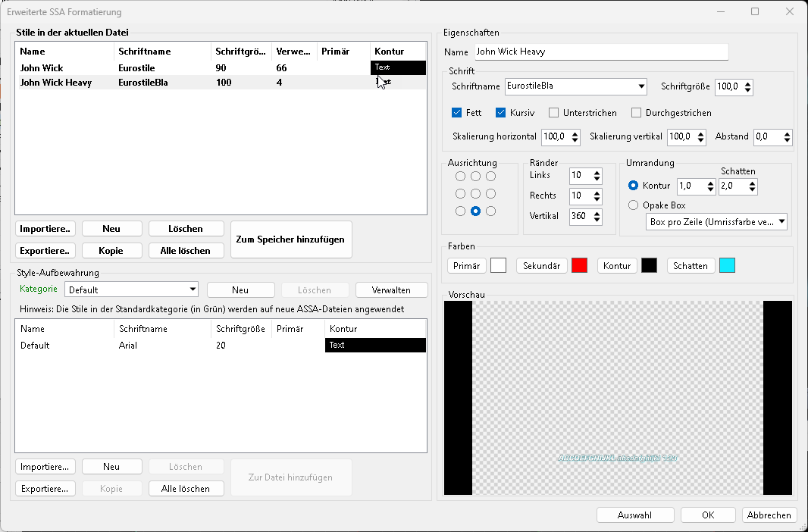This screenshot has width=808, height=532.
Task: Adjust Skalierung vertikal spinner
Action: pos(701,137)
